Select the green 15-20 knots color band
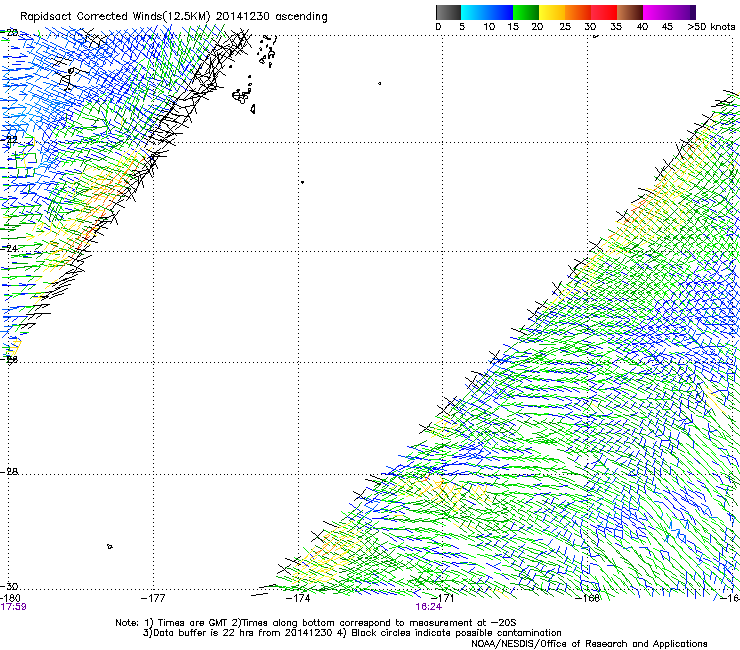Viewport: 740px width, 650px height. (526, 12)
